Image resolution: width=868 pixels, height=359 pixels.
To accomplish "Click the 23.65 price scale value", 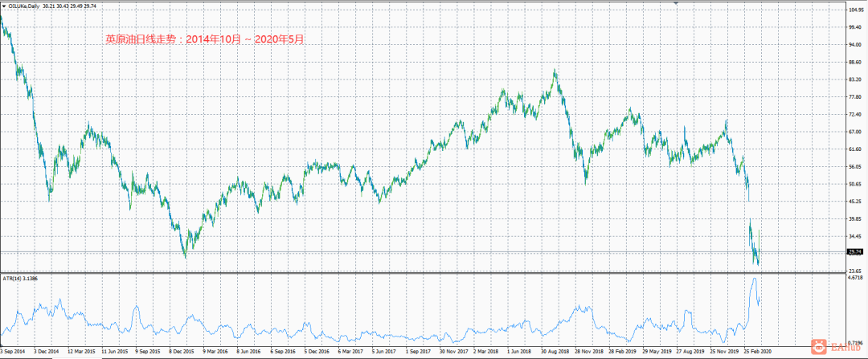I will coord(854,271).
